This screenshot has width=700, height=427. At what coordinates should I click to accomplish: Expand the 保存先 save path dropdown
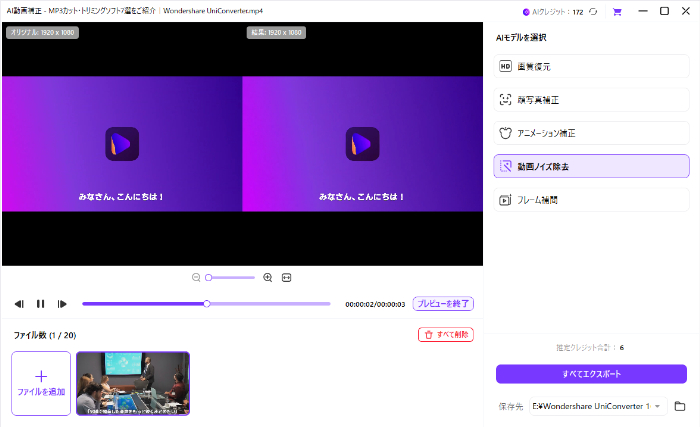(x=658, y=406)
